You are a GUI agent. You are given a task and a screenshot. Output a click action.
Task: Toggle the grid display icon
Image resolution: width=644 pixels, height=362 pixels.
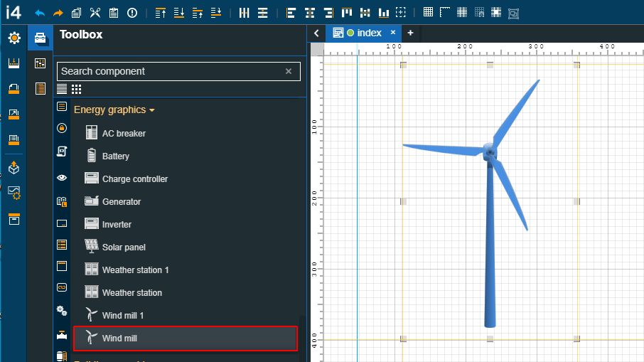(x=428, y=12)
